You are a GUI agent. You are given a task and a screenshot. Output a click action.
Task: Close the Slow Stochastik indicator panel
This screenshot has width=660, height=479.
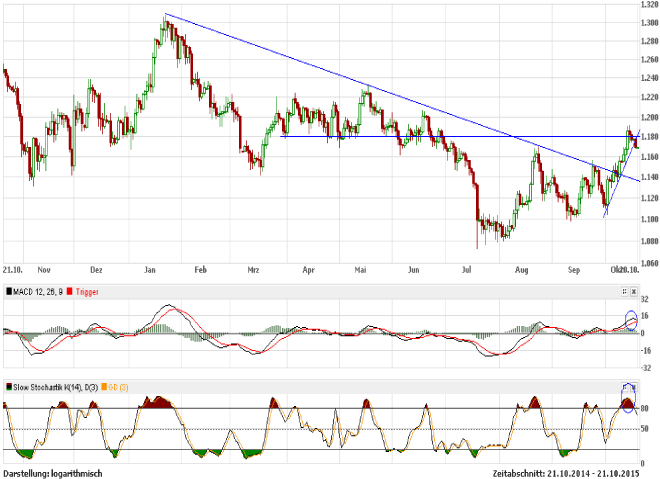[635, 385]
